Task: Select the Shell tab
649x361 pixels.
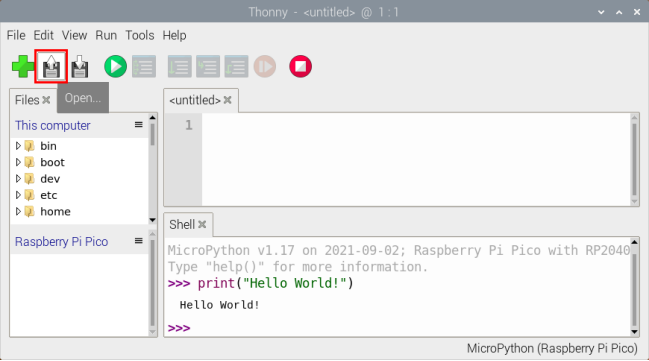Action: pos(182,224)
